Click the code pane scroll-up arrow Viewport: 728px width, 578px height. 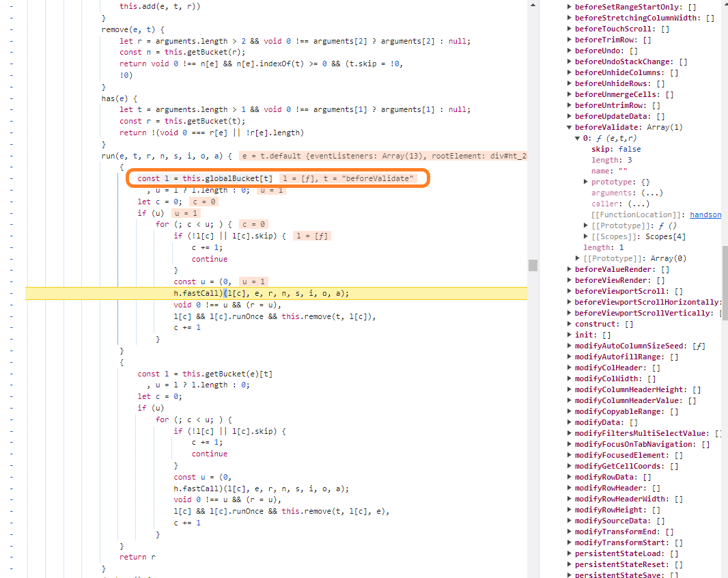533,5
